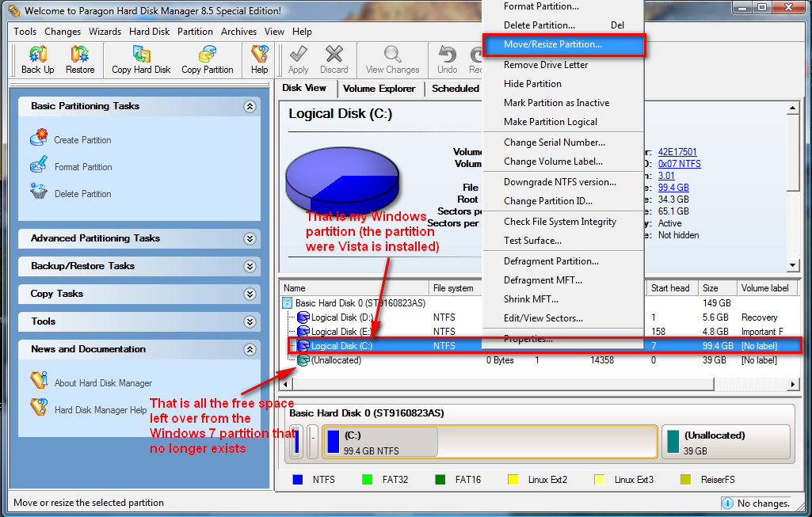Click the partition list scroll right arrow
Viewport: 812px width, 517px height.
click(792, 384)
